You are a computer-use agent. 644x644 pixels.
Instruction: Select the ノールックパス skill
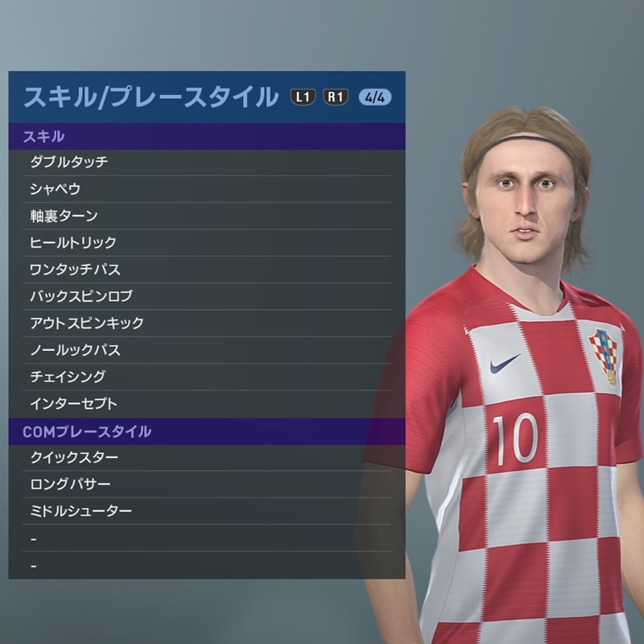coord(207,350)
